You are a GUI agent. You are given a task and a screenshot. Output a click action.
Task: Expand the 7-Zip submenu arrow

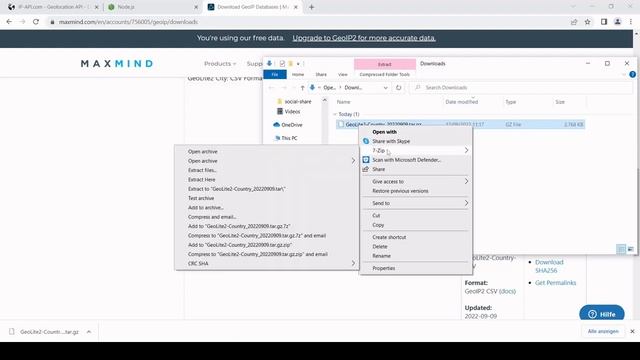(x=466, y=151)
